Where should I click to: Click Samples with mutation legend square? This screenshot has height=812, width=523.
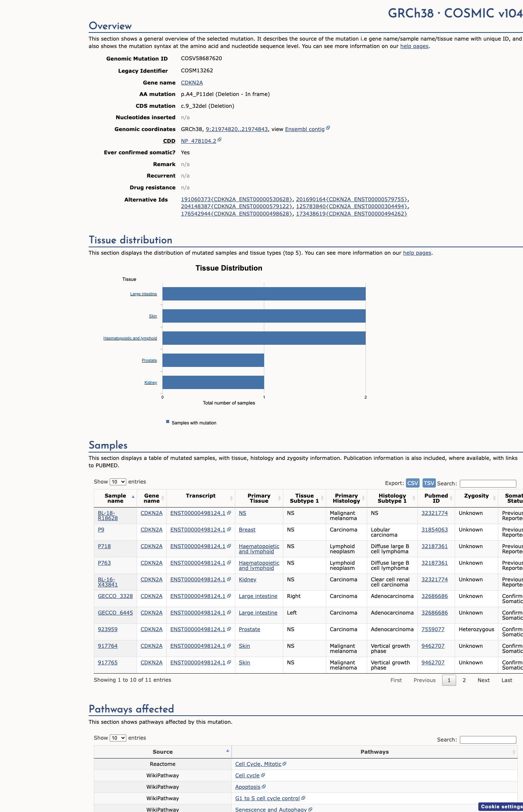(x=168, y=422)
